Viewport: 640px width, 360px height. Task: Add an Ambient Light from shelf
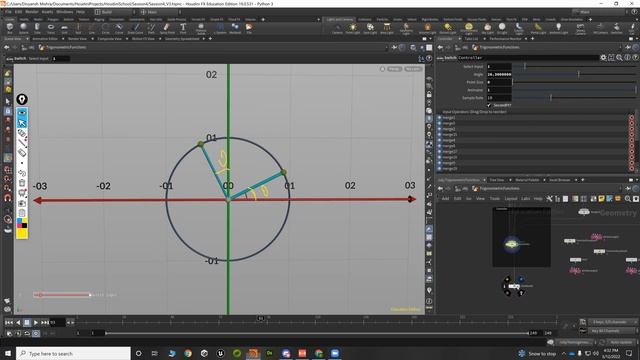[x=558, y=28]
